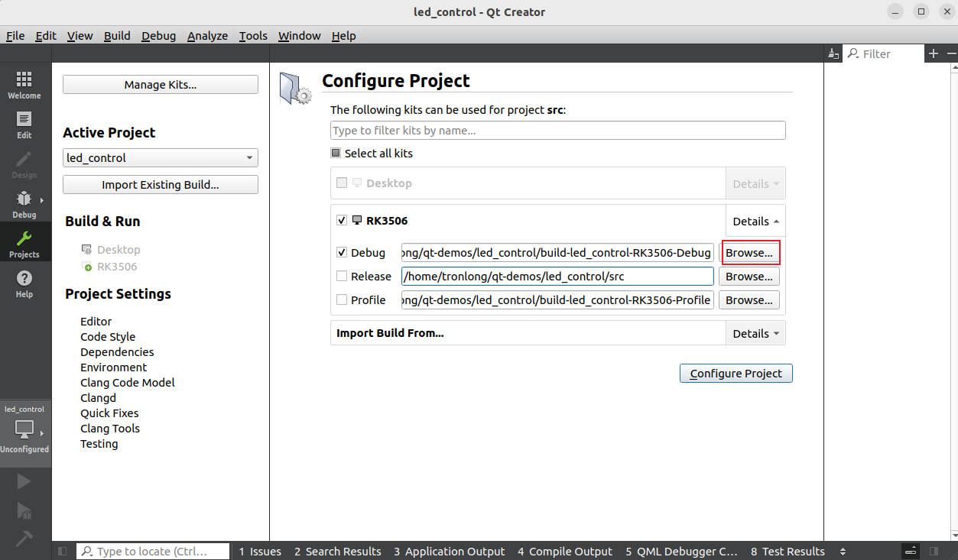Click the Manage Kits... button
958x560 pixels.
(161, 85)
